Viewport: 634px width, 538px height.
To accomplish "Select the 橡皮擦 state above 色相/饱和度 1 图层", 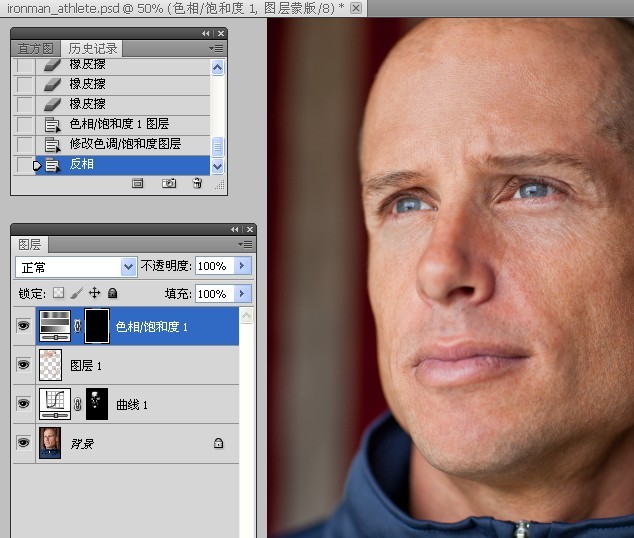I will pyautogui.click(x=87, y=104).
